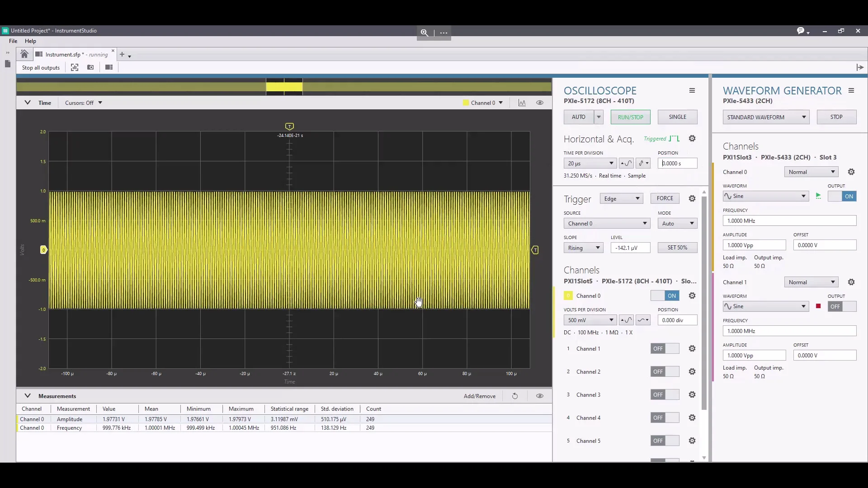The height and width of the screenshot is (488, 868).
Task: Enable oscilloscope Channel 1 toggle
Action: pyautogui.click(x=665, y=349)
